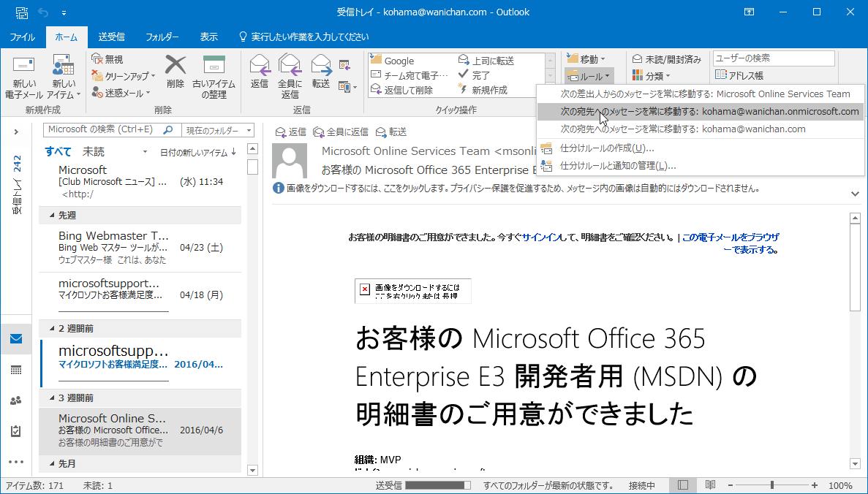The height and width of the screenshot is (494, 868).
Task: Switch to the 送受信 ribbon tab
Action: [x=111, y=37]
